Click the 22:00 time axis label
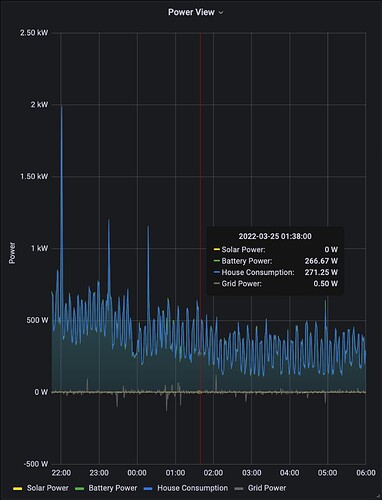Image resolution: width=382 pixels, height=500 pixels. (x=61, y=473)
